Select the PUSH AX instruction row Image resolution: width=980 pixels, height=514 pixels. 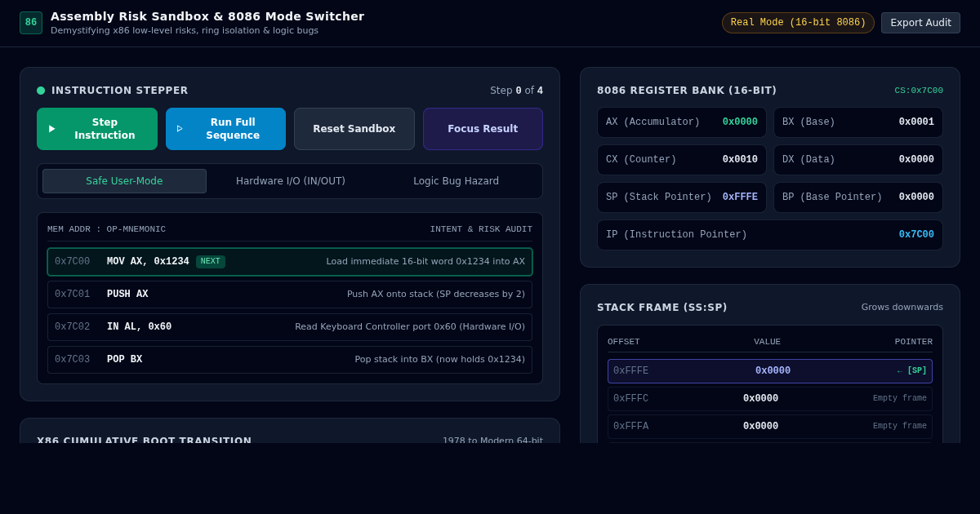(290, 295)
